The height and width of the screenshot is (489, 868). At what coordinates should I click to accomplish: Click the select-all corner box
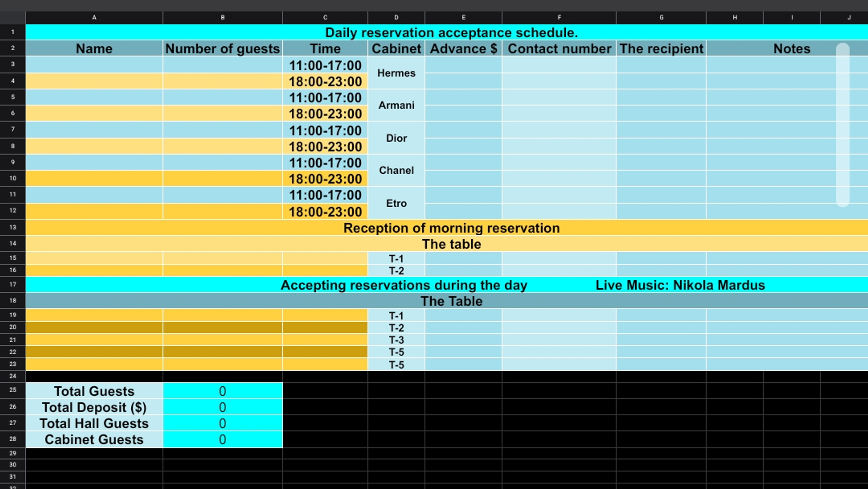(x=13, y=17)
